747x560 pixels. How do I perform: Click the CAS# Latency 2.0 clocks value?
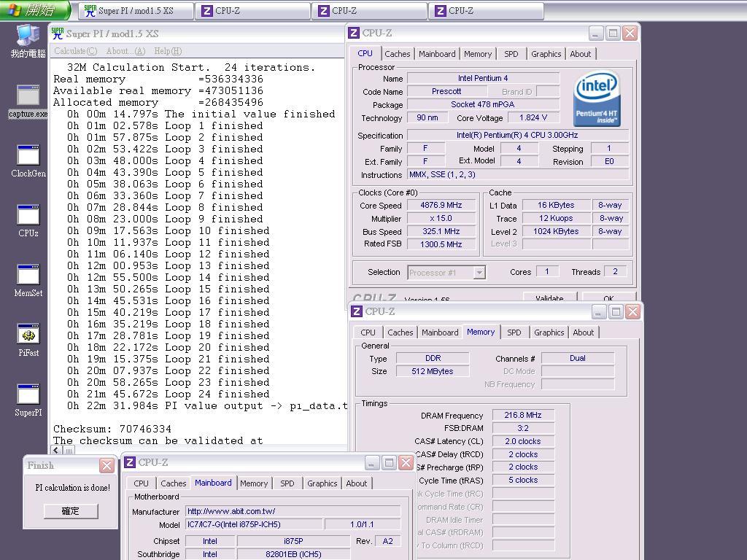tap(523, 441)
